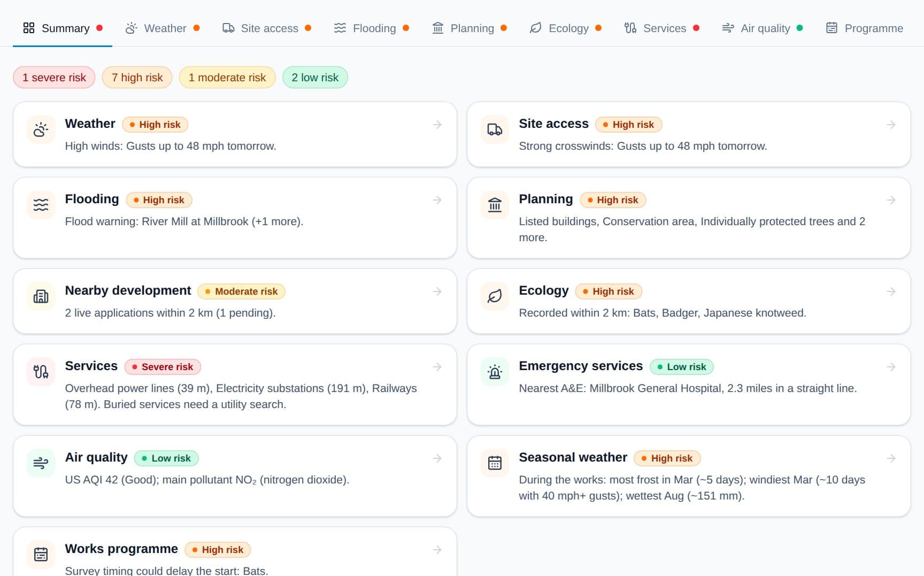Switch to the Services tab

[x=662, y=28]
